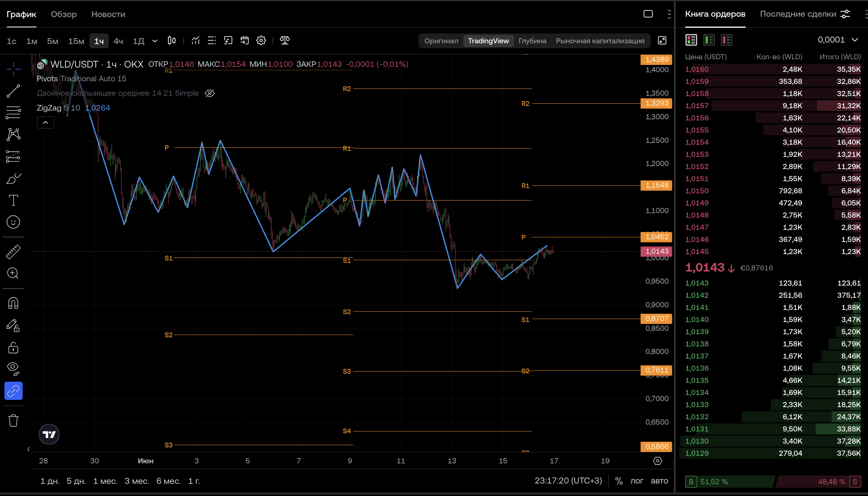The width and height of the screenshot is (868, 496).
Task: Toggle the hide all drawings eye icon
Action: pos(13,368)
